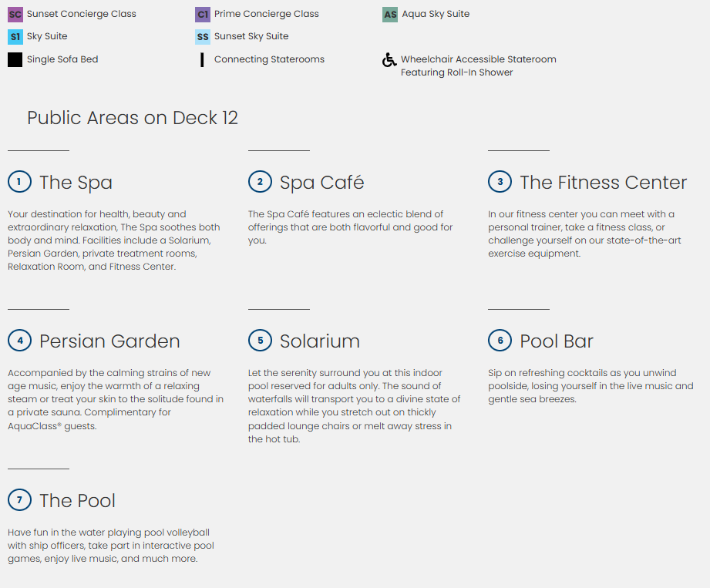Click the Pool Bar heading
Image resolution: width=710 pixels, height=588 pixels.
[x=556, y=341]
